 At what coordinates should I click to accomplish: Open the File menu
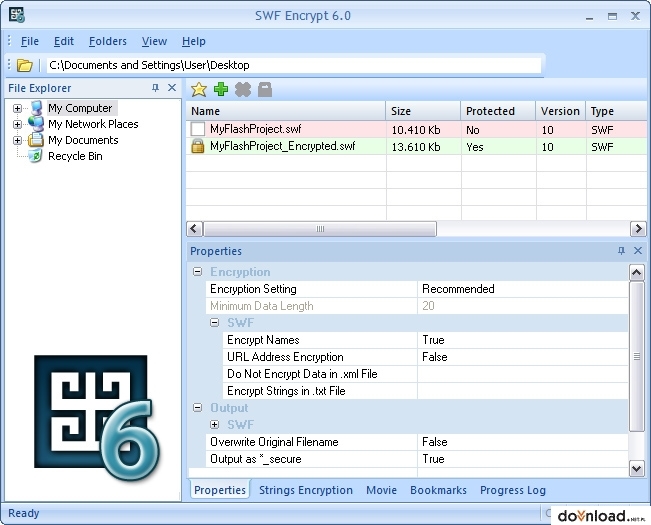pos(30,41)
